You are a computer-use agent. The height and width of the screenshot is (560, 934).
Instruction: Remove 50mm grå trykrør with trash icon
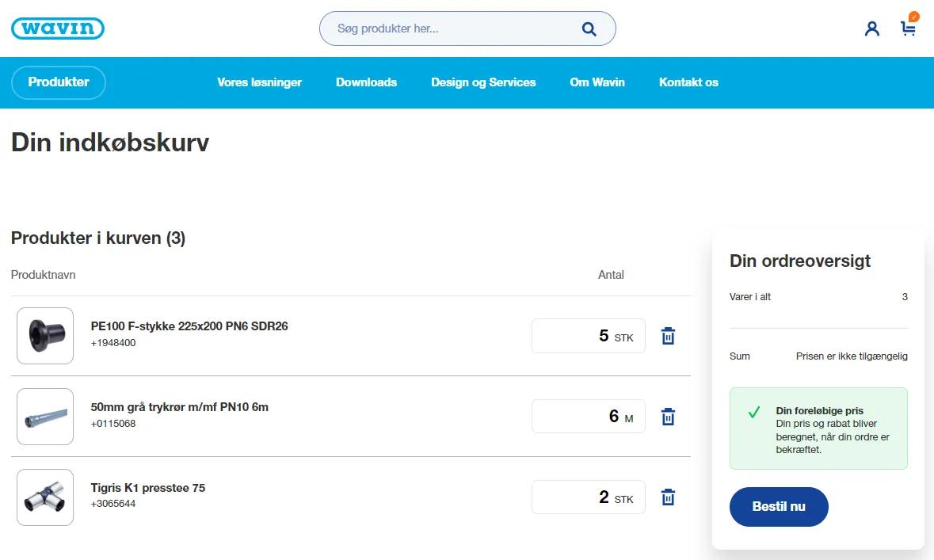click(668, 417)
